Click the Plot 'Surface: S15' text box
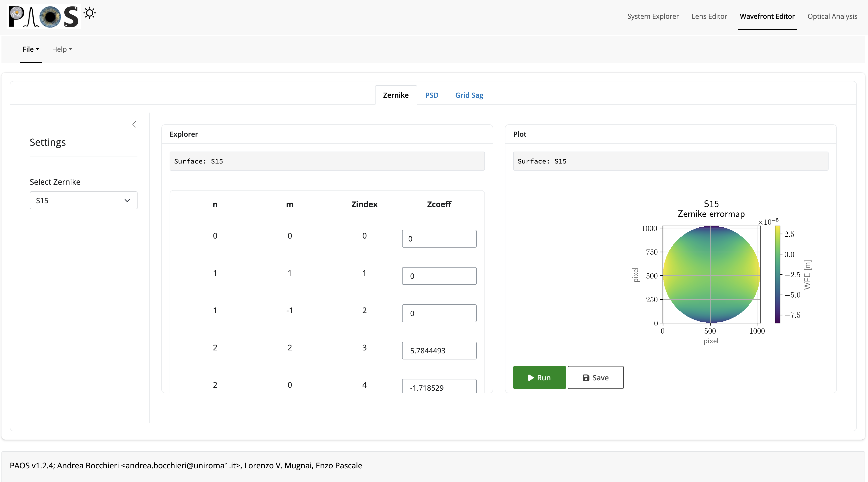The image size is (868, 482). pyautogui.click(x=671, y=161)
